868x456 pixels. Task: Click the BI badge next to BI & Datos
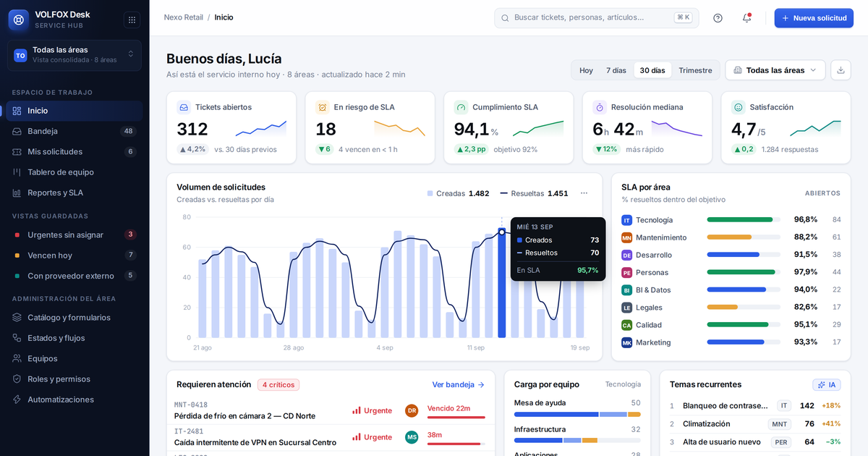pos(626,290)
